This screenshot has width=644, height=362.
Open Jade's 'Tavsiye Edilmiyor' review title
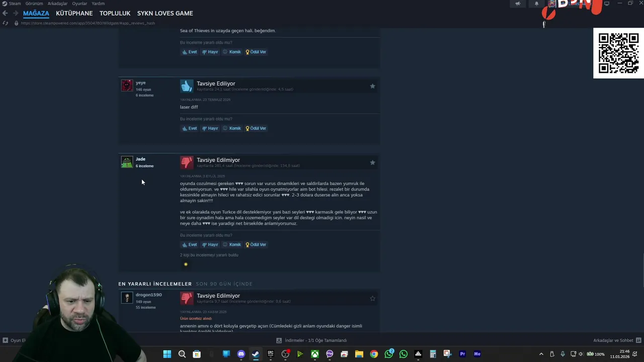point(218,160)
